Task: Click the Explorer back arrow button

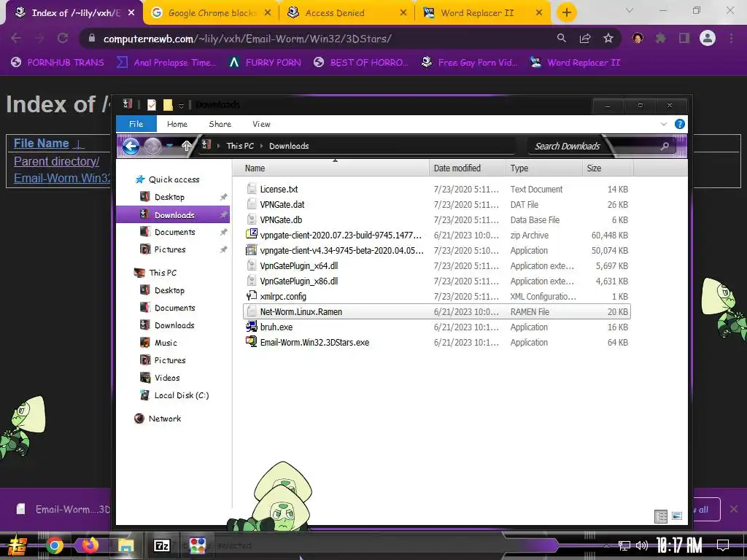Action: [131, 146]
